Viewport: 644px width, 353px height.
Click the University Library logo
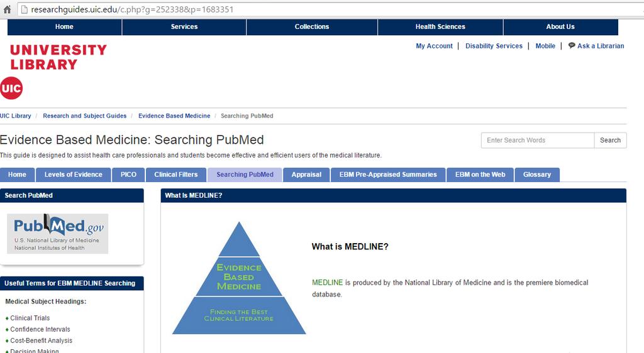(x=58, y=57)
